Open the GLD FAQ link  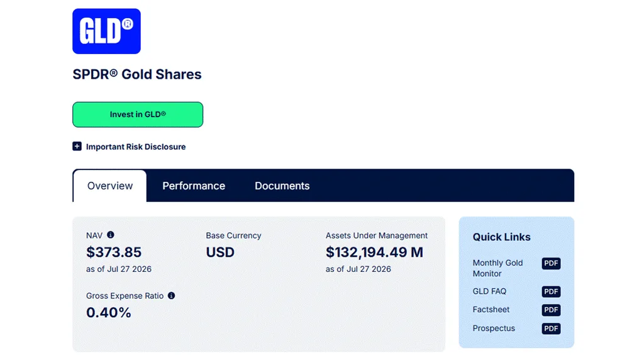(x=489, y=291)
